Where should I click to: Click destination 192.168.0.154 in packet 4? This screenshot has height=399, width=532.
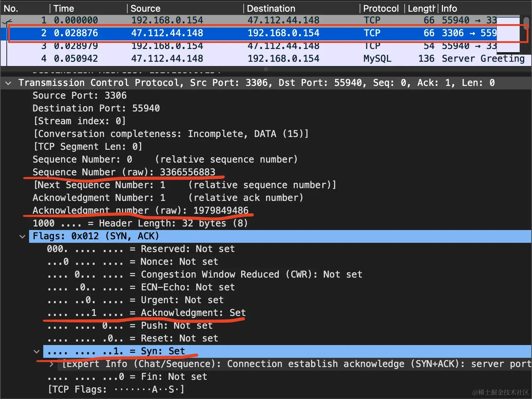[x=283, y=59]
